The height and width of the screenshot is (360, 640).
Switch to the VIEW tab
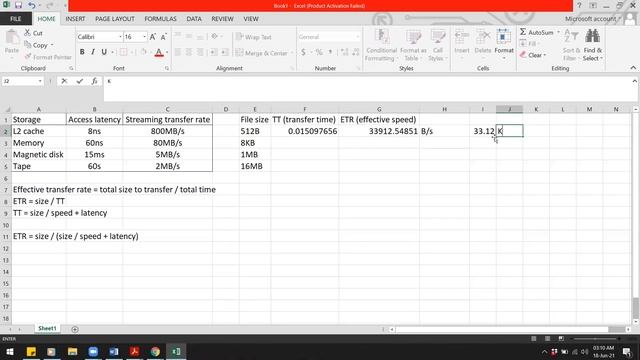[x=251, y=19]
